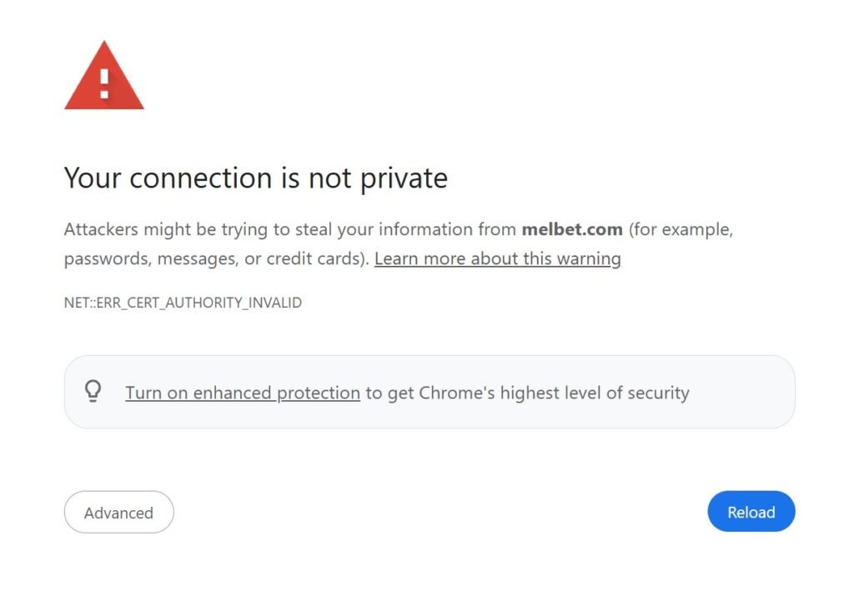Select the enhanced protection suggestion banner
Viewport: 854px width, 616px height.
(430, 391)
